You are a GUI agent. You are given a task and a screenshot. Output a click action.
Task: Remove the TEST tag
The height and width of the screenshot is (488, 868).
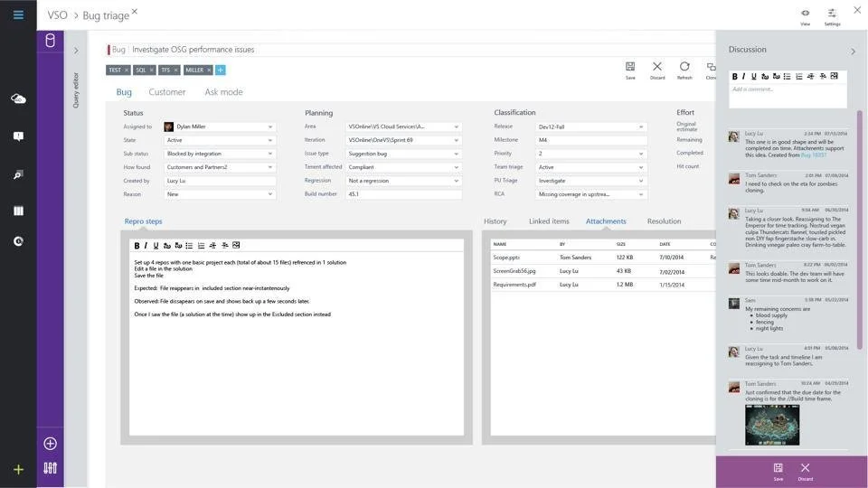pos(127,70)
